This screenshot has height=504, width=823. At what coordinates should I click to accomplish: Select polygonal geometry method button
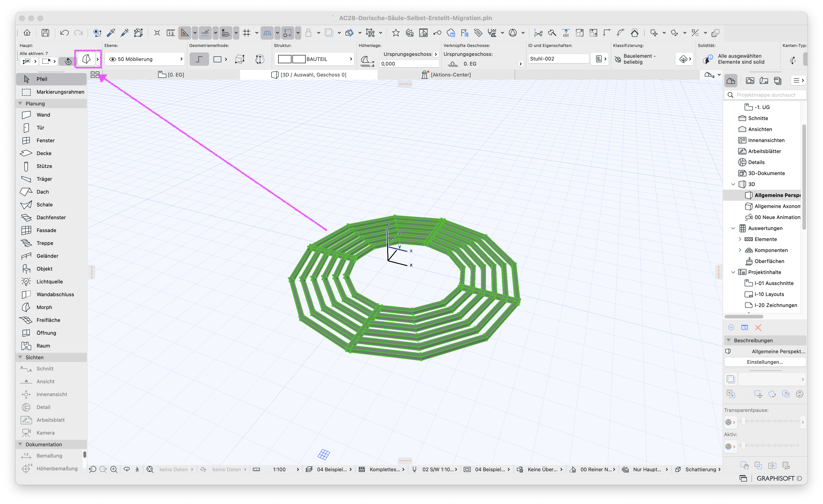coord(199,59)
